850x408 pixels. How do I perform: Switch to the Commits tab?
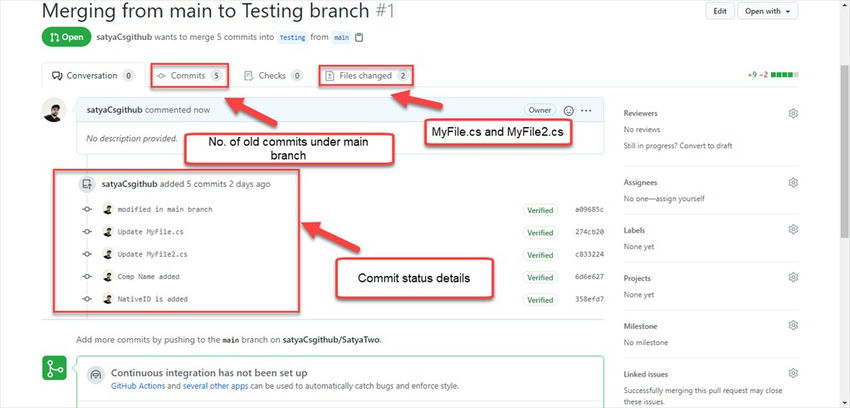pyautogui.click(x=189, y=75)
